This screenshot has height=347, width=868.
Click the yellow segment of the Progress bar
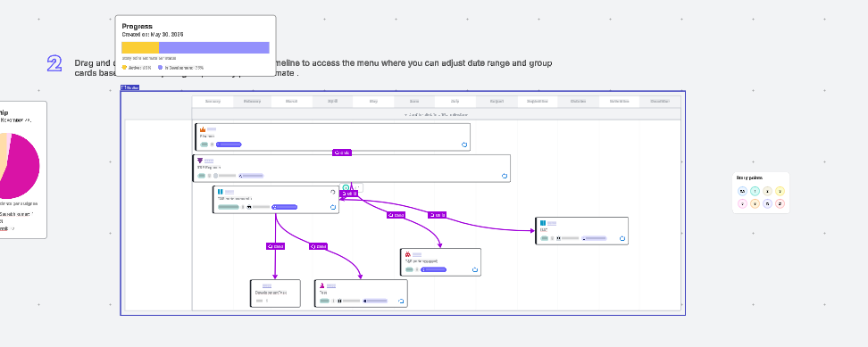coord(140,47)
